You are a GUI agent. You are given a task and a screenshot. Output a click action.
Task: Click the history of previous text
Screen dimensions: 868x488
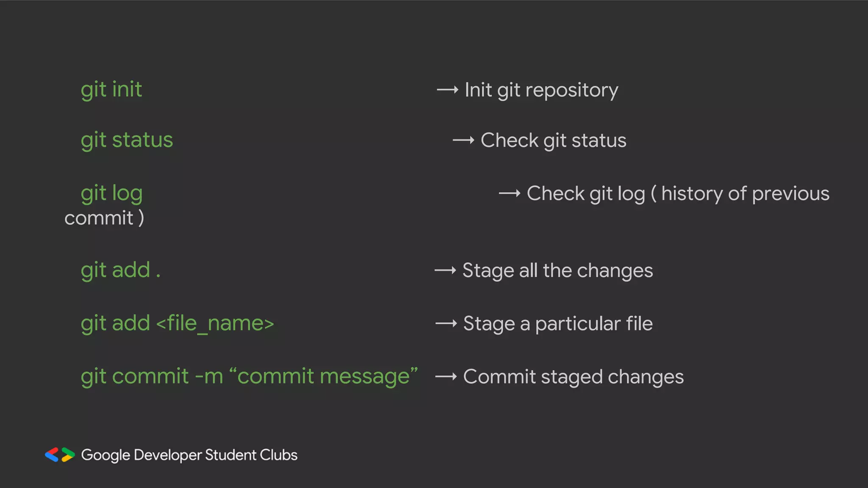pyautogui.click(x=745, y=194)
